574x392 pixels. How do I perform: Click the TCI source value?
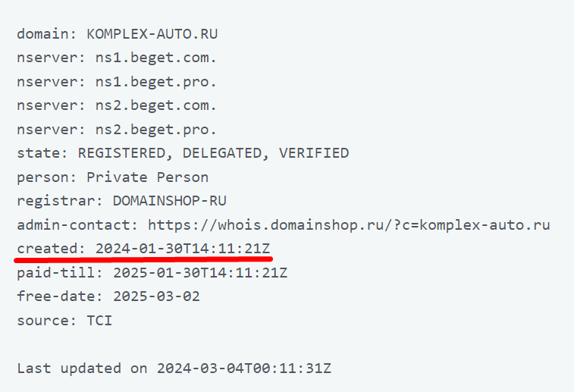pyautogui.click(x=99, y=320)
